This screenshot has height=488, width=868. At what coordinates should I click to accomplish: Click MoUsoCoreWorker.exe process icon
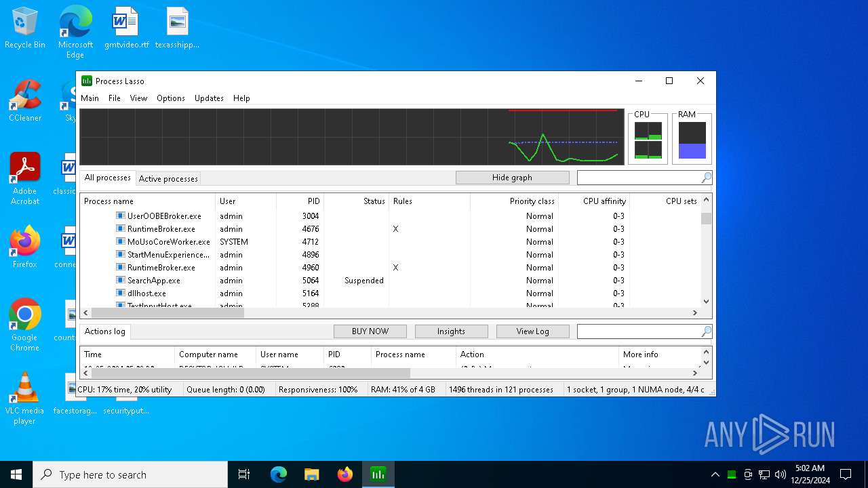(x=121, y=242)
